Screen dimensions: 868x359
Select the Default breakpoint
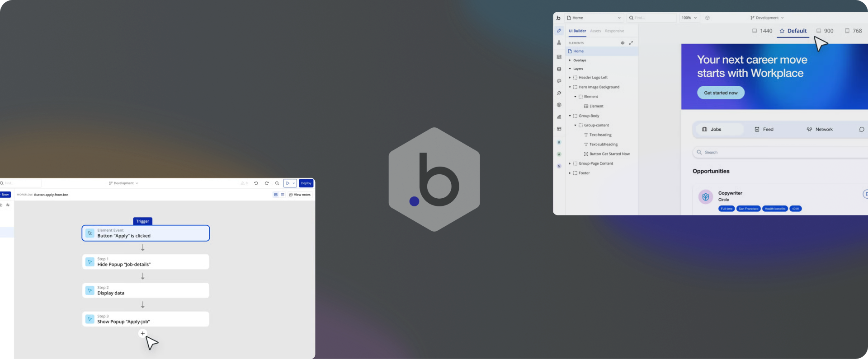click(x=793, y=31)
